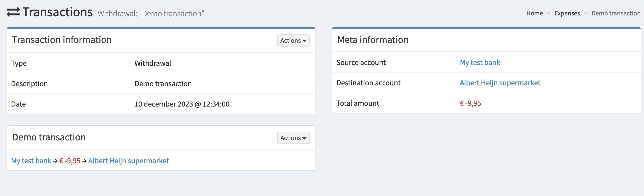Click the breadcrumb separator after Home
The width and height of the screenshot is (644, 196).
point(549,13)
